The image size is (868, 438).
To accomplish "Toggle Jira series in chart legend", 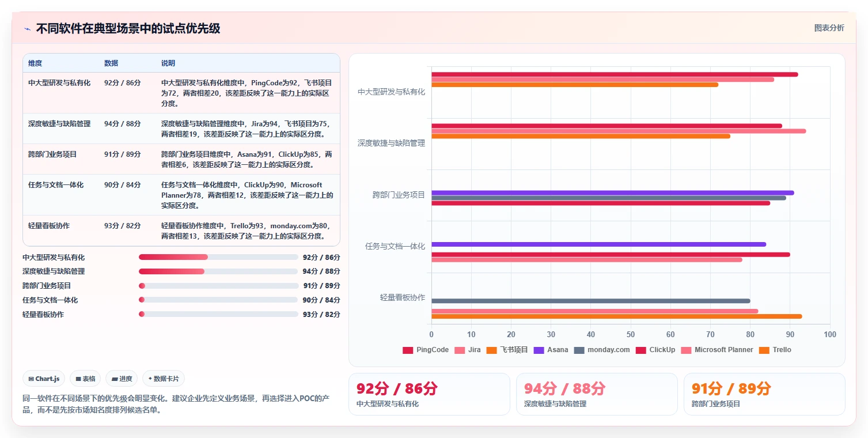I will (x=468, y=350).
